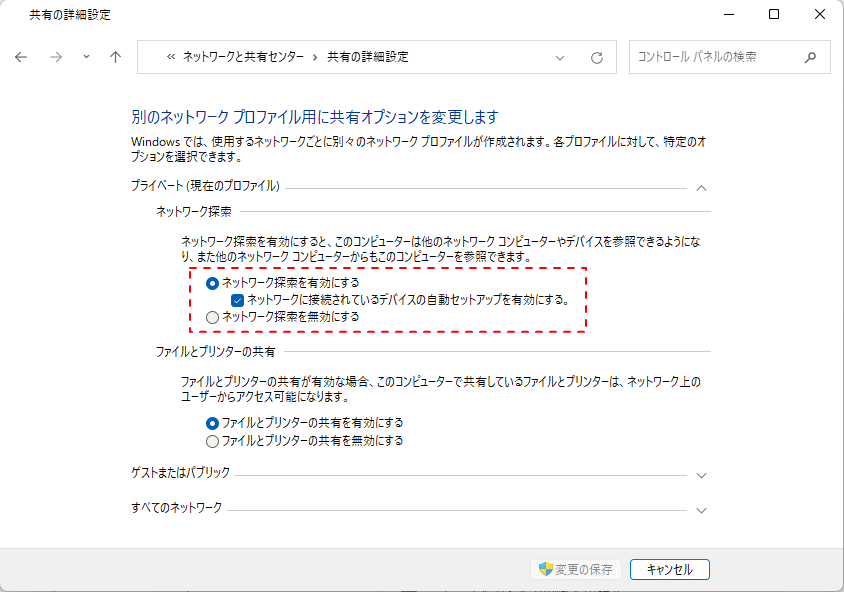Toggle 自動セットアップを有効にする checkbox
Screen dimensions: 844x592
click(x=237, y=300)
